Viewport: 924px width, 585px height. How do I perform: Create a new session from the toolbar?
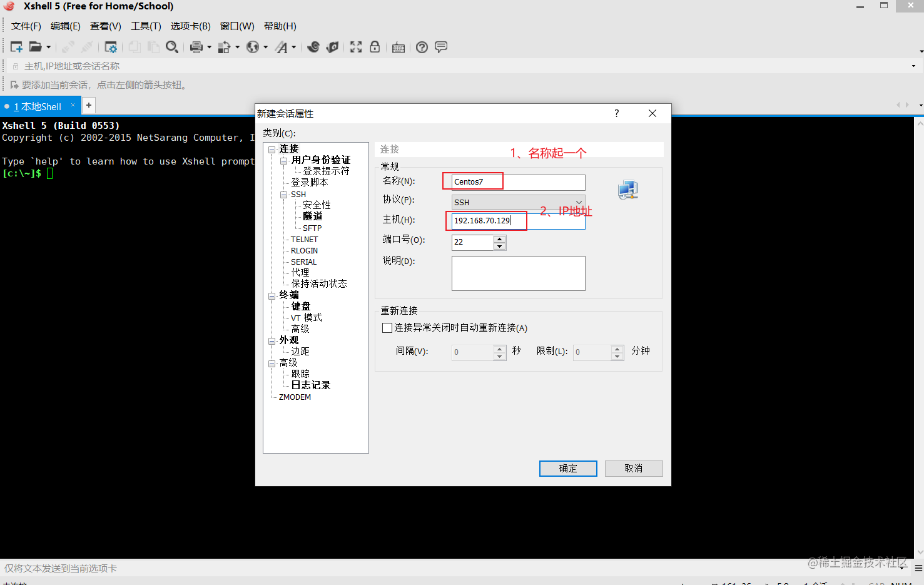[x=16, y=47]
